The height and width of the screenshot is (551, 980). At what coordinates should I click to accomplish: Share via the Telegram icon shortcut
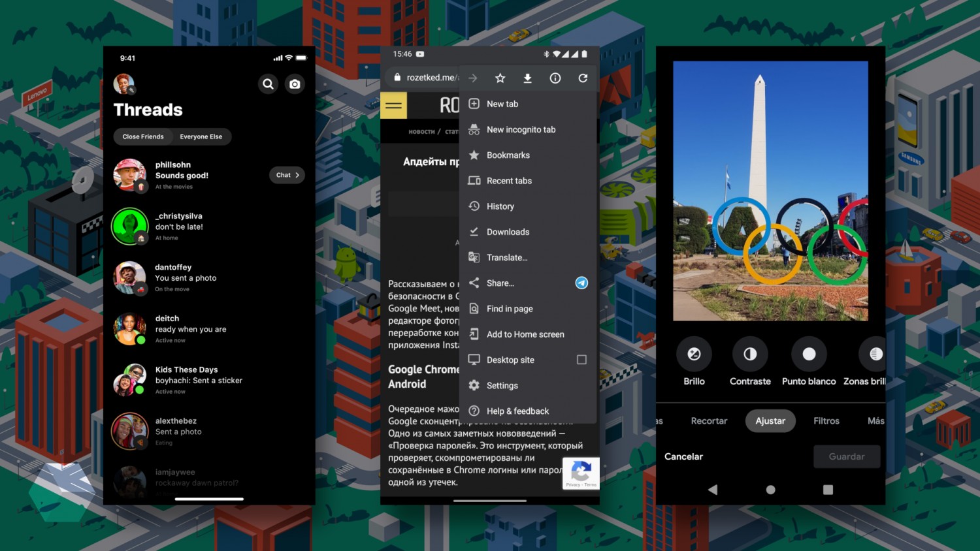(581, 283)
